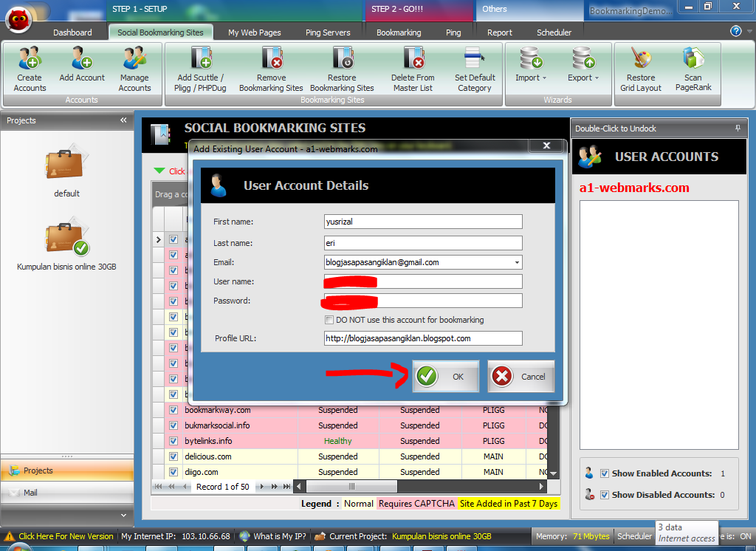This screenshot has width=756, height=551.
Task: Toggle DO NOT use this account checkbox
Action: coord(329,320)
